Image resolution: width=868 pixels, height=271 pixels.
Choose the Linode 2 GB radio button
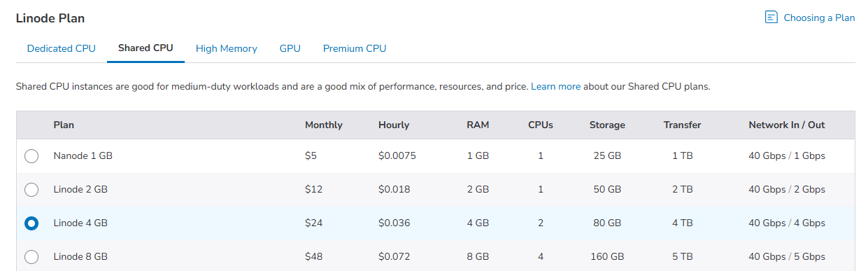[31, 190]
